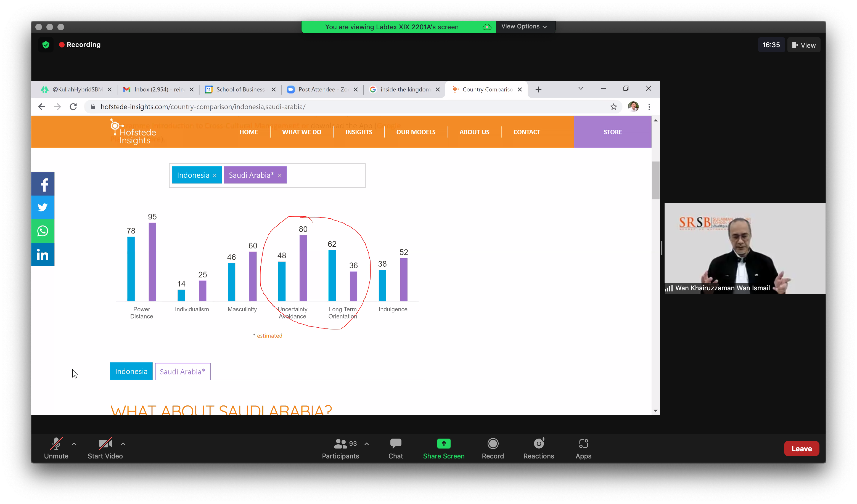Viewport: 857px width, 504px height.
Task: Expand audio options arrow beside Unmute
Action: pos(74,444)
